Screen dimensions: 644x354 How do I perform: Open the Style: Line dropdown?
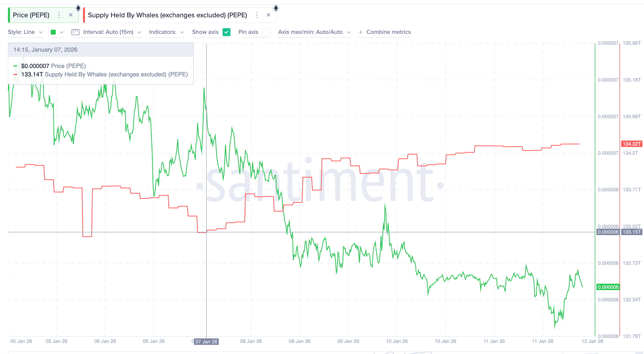pos(25,32)
